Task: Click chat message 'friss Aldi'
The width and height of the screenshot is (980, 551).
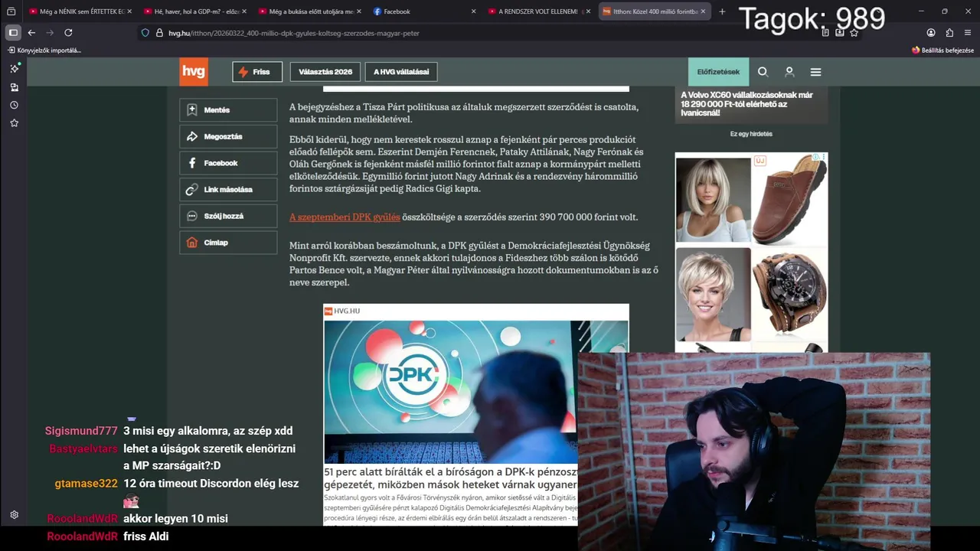Action: 145,536
